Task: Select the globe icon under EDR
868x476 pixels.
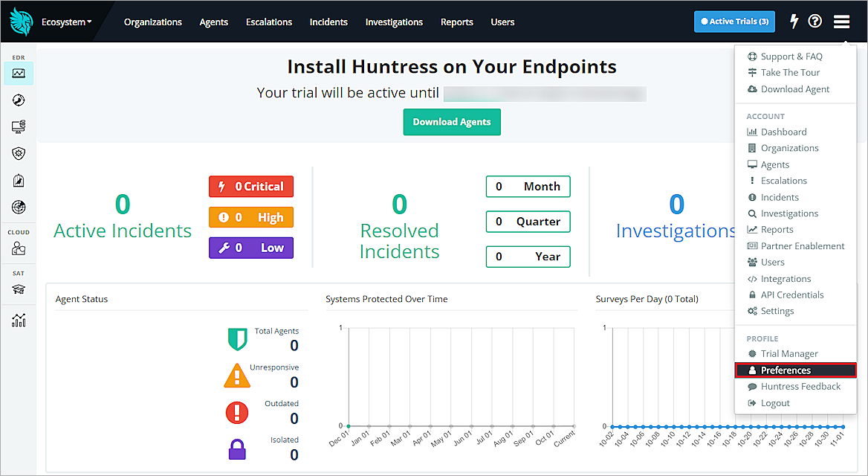Action: pos(19,207)
